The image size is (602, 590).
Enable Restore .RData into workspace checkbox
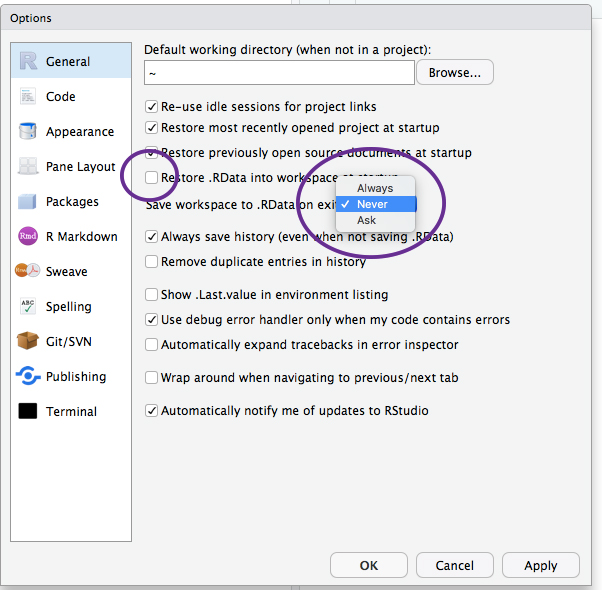pos(152,178)
